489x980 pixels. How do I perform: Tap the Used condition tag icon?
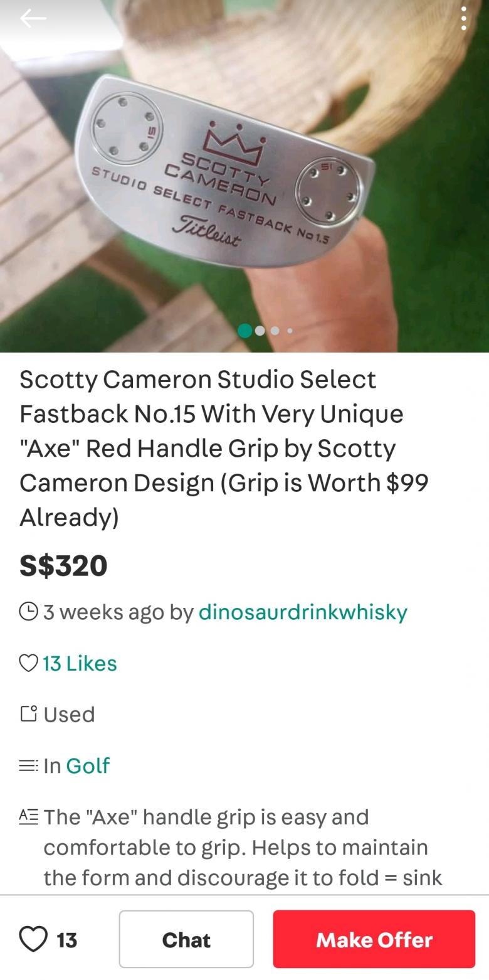coord(28,714)
